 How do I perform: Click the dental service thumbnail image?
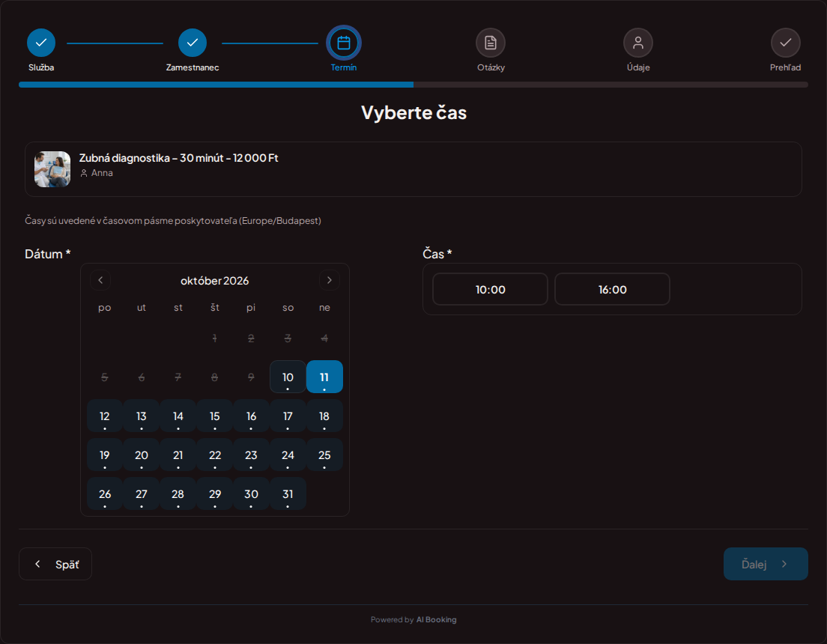click(52, 169)
